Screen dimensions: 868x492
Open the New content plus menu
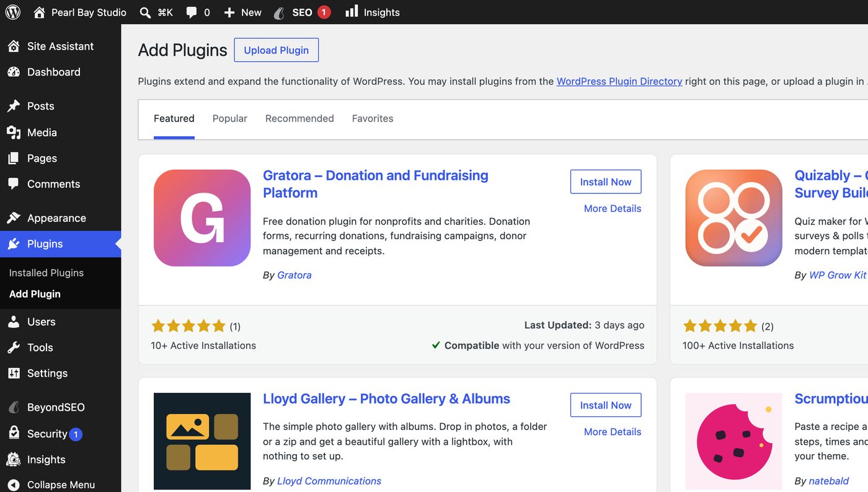tap(242, 12)
